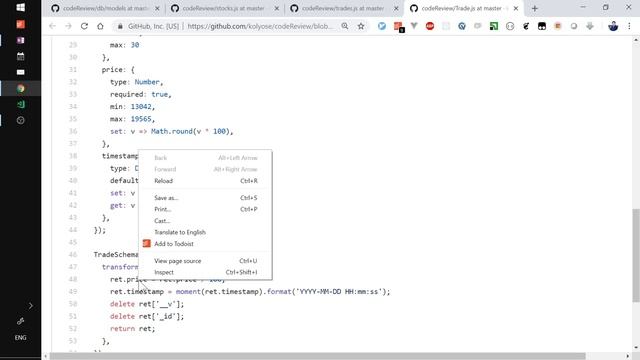This screenshot has width=640, height=360.
Task: Reload the page via toolbar icon
Action: [x=84, y=26]
